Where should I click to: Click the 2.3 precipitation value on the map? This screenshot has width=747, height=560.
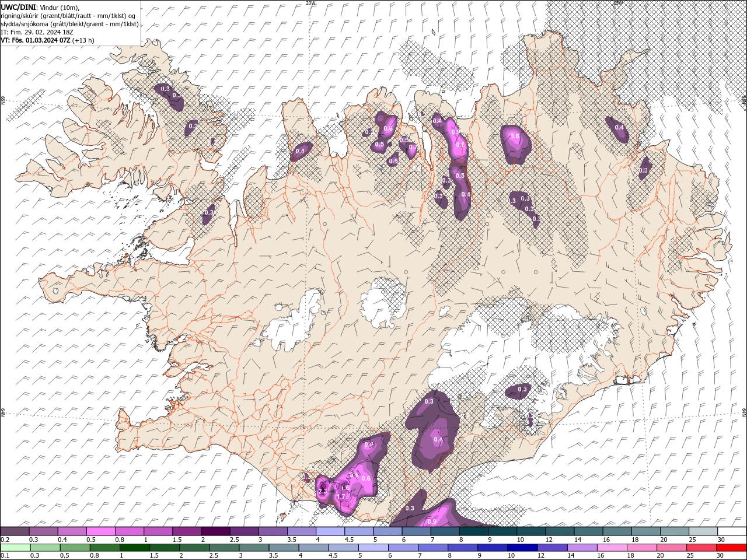pos(323,492)
